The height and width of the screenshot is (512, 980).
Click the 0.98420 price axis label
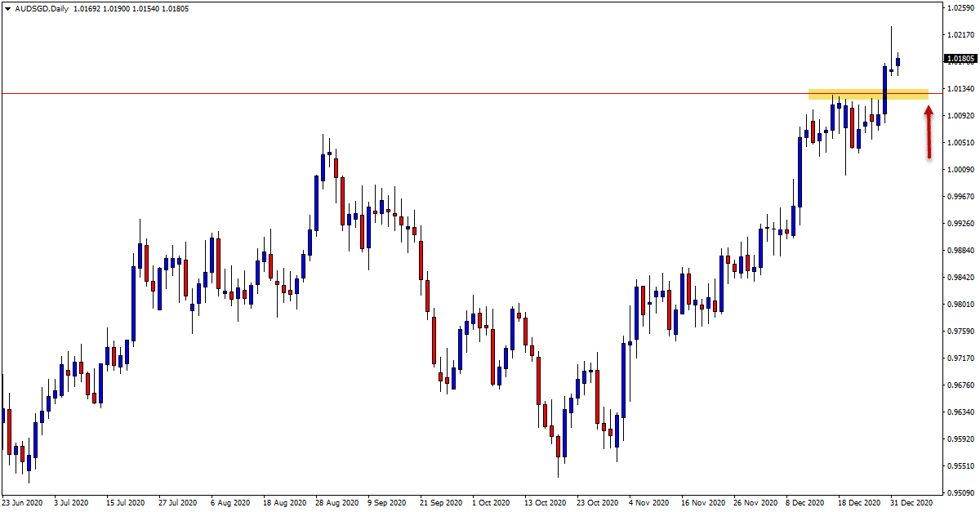coord(959,278)
